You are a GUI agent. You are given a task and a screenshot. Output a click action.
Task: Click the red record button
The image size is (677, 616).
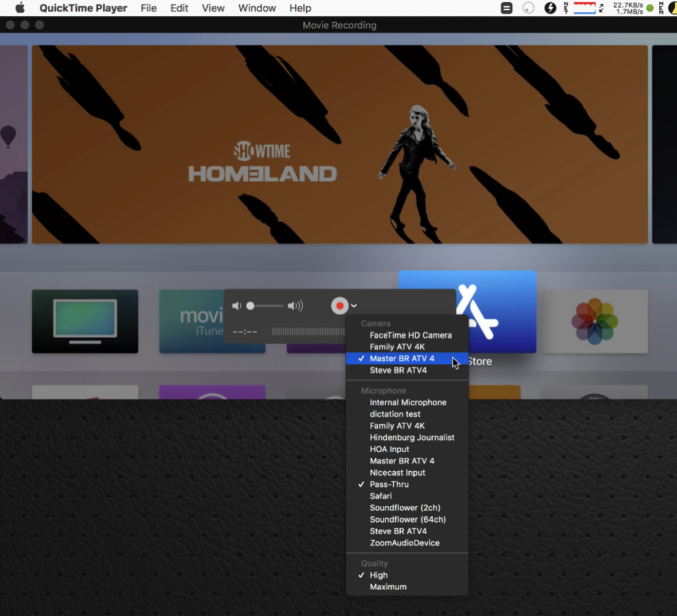click(x=340, y=306)
